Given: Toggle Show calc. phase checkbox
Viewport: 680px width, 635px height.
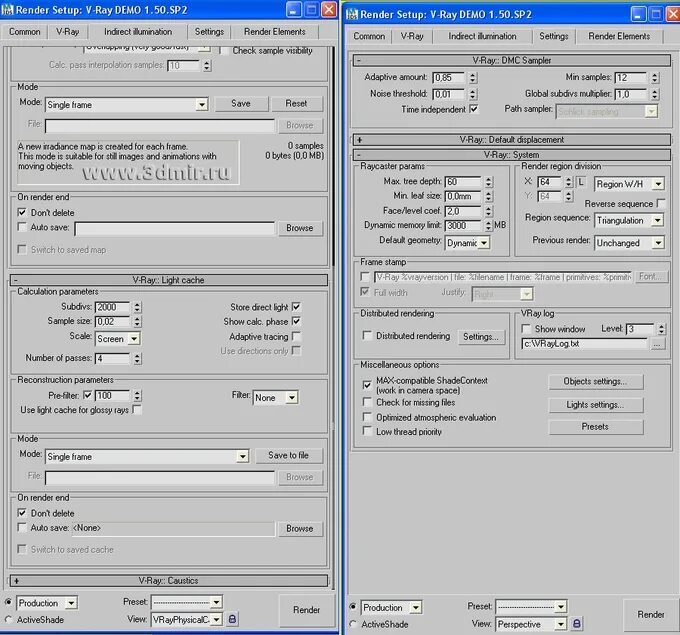Looking at the screenshot, I should (x=296, y=321).
